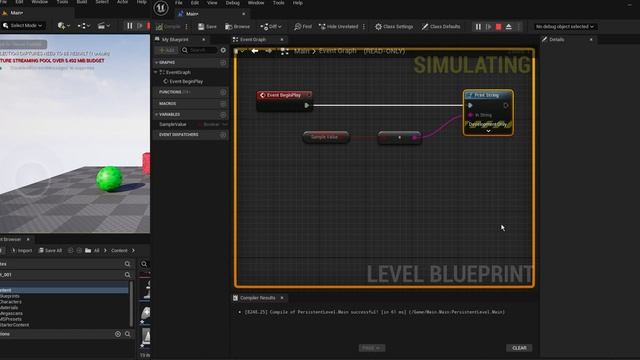Save the blueprint with Save button
Viewport: 640px width, 360px height.
[207, 27]
